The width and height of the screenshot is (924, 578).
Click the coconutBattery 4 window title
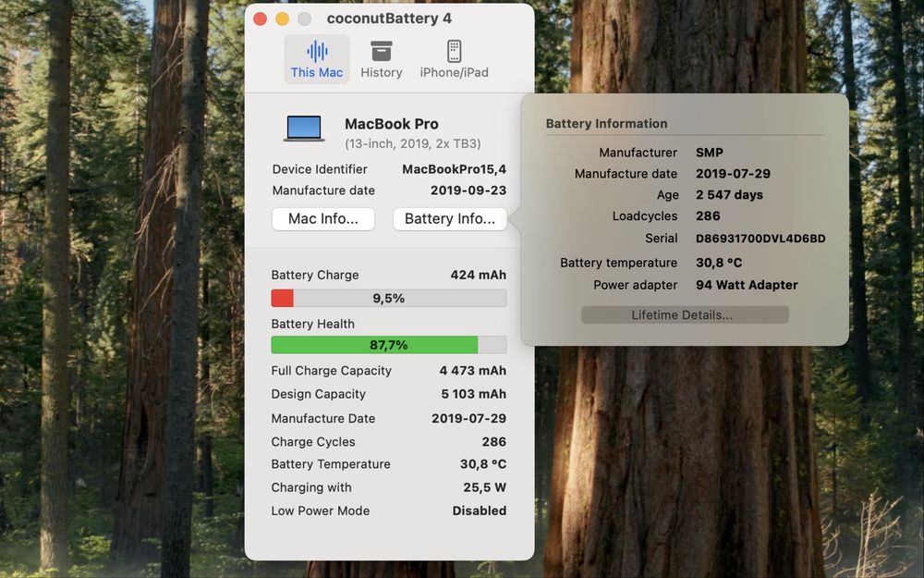click(x=389, y=18)
